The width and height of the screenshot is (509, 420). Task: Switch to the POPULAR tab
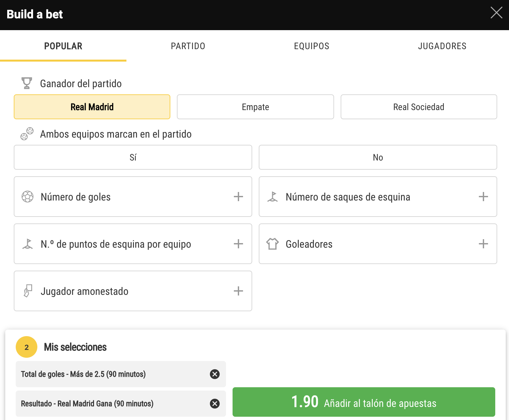coord(63,46)
